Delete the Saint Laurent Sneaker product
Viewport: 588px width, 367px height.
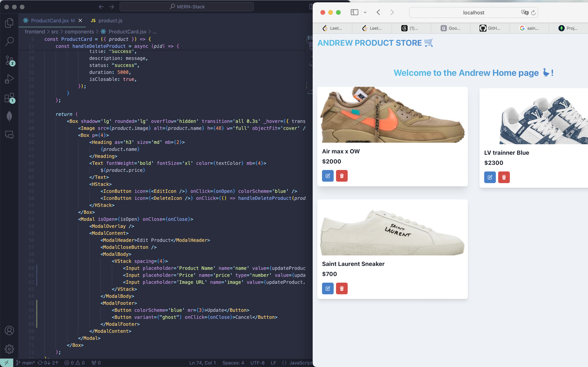point(342,288)
